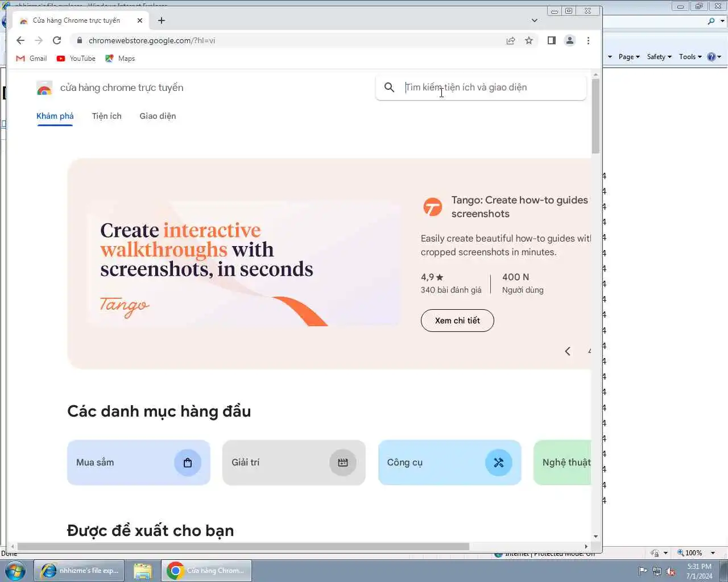The height and width of the screenshot is (582, 728).
Task: Open the Maps bookmark
Action: pos(120,59)
